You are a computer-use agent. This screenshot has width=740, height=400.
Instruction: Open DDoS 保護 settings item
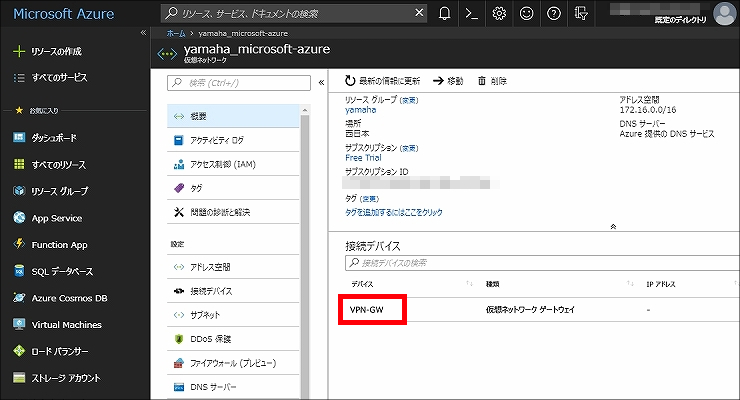233,339
